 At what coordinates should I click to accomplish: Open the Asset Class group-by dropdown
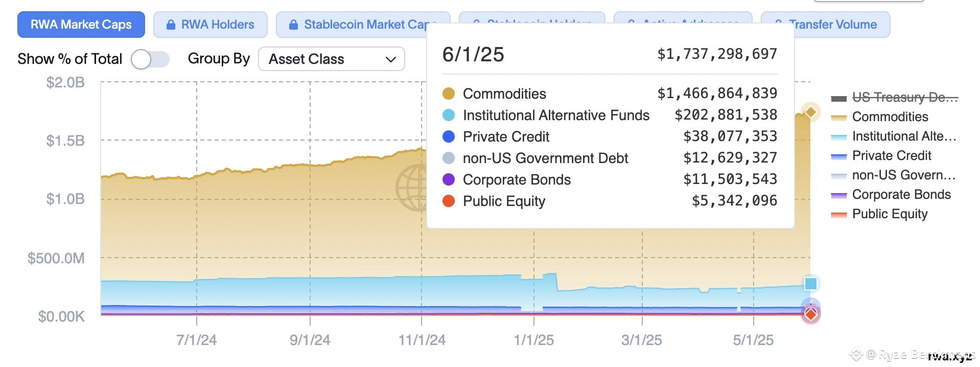click(332, 59)
